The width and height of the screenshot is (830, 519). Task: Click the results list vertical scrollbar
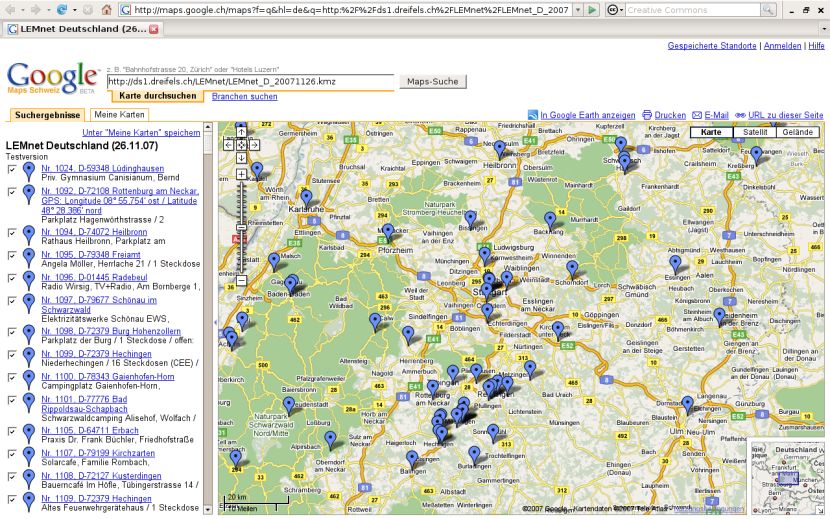[x=208, y=318]
